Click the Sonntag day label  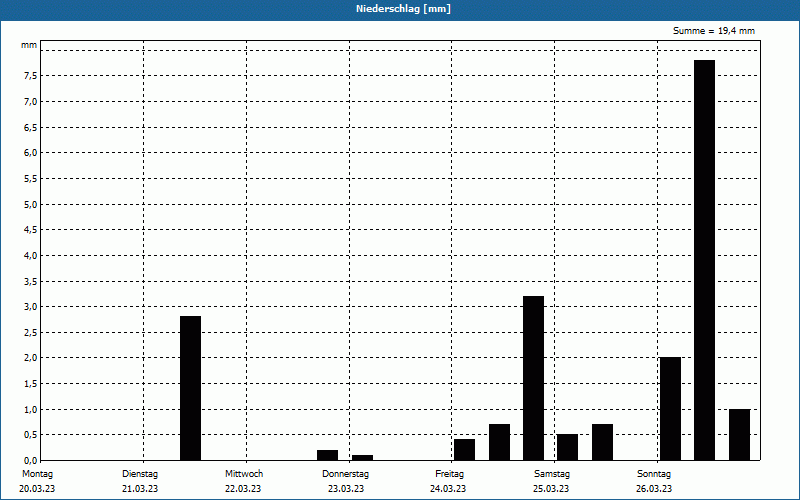(x=654, y=474)
